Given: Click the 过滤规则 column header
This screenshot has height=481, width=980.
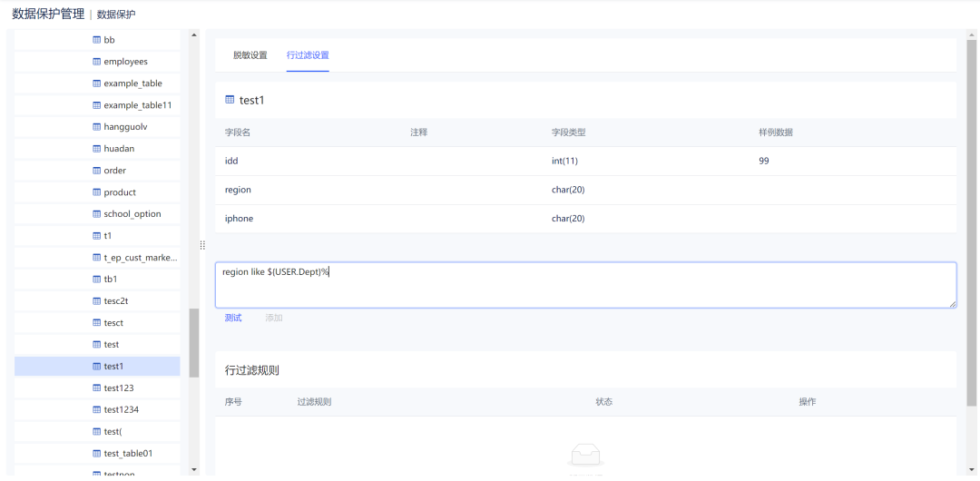Looking at the screenshot, I should [314, 401].
